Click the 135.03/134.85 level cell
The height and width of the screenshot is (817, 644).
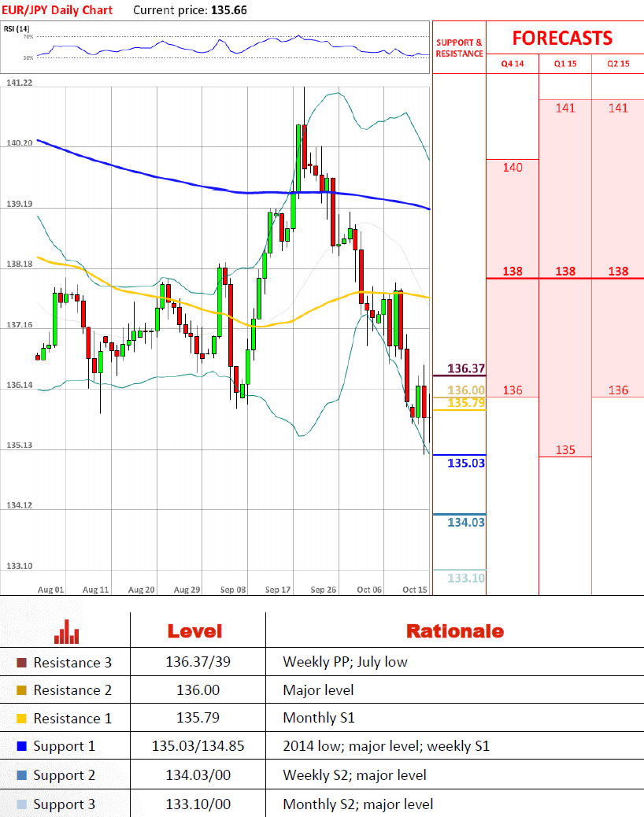(198, 746)
